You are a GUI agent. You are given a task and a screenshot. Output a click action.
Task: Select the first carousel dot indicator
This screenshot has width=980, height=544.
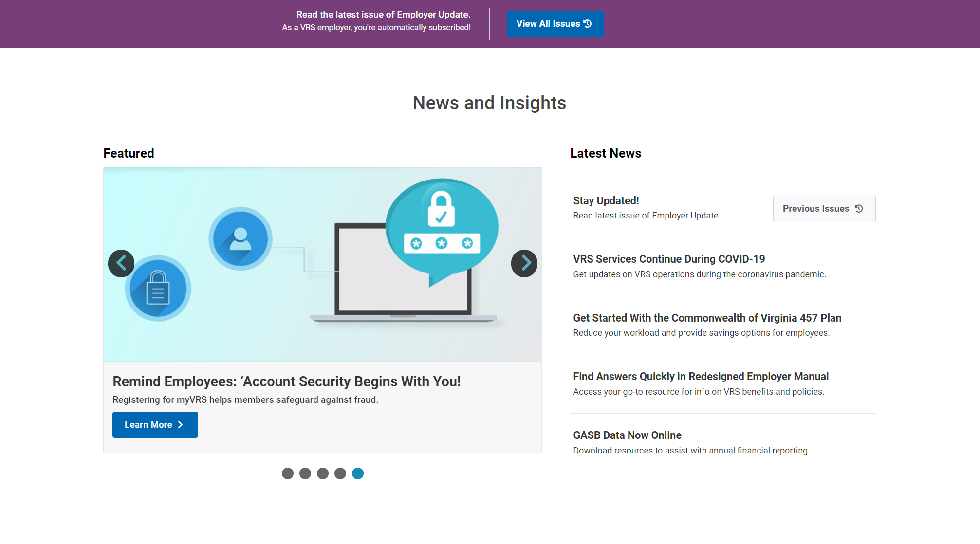(288, 473)
